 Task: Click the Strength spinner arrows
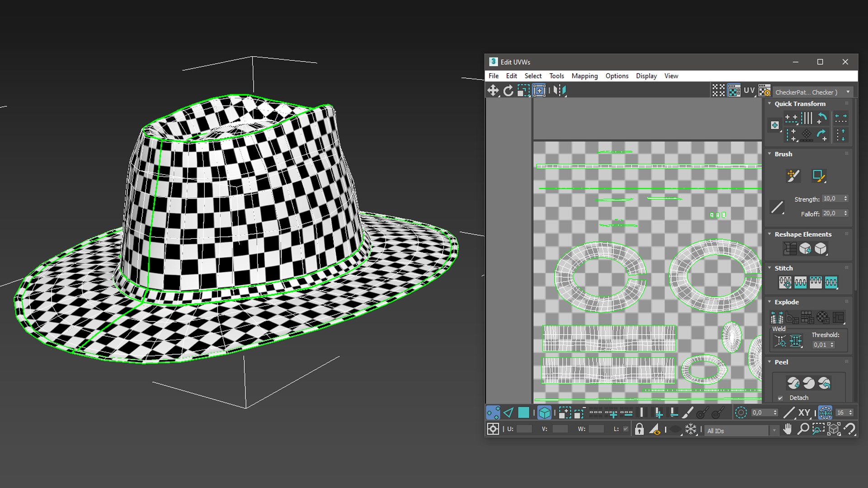[x=845, y=199]
